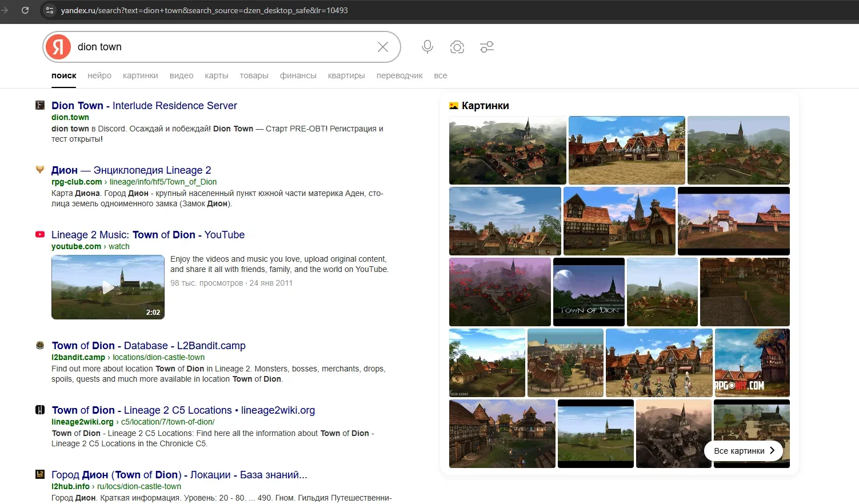The width and height of the screenshot is (859, 504).
Task: Open search settings sliders icon
Action: tap(487, 47)
